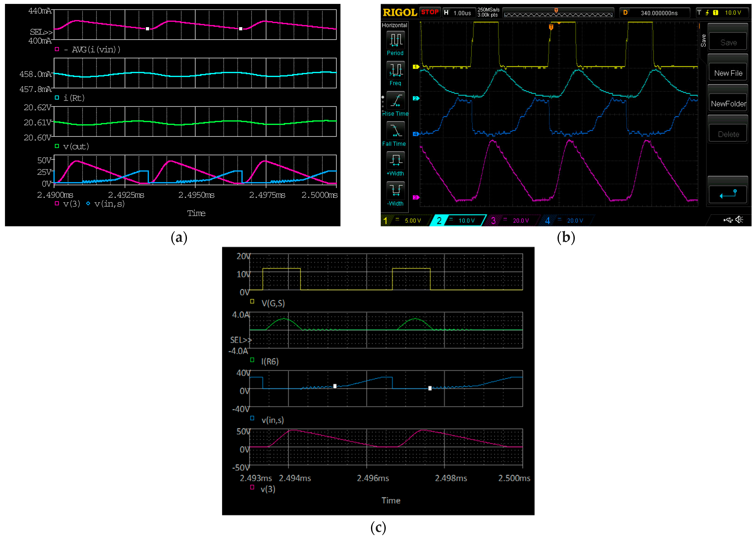Click the return arrow back button
The width and height of the screenshot is (756, 539).
[728, 194]
